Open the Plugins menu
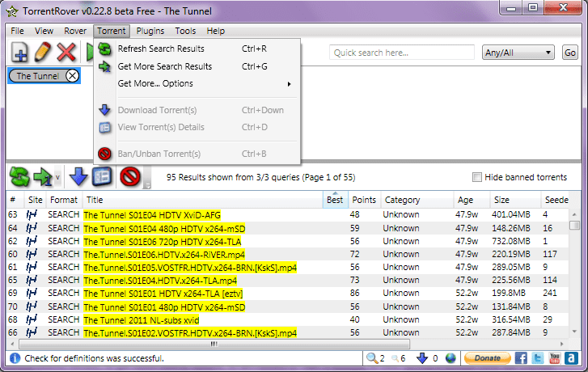This screenshot has height=372, width=588. [x=150, y=31]
